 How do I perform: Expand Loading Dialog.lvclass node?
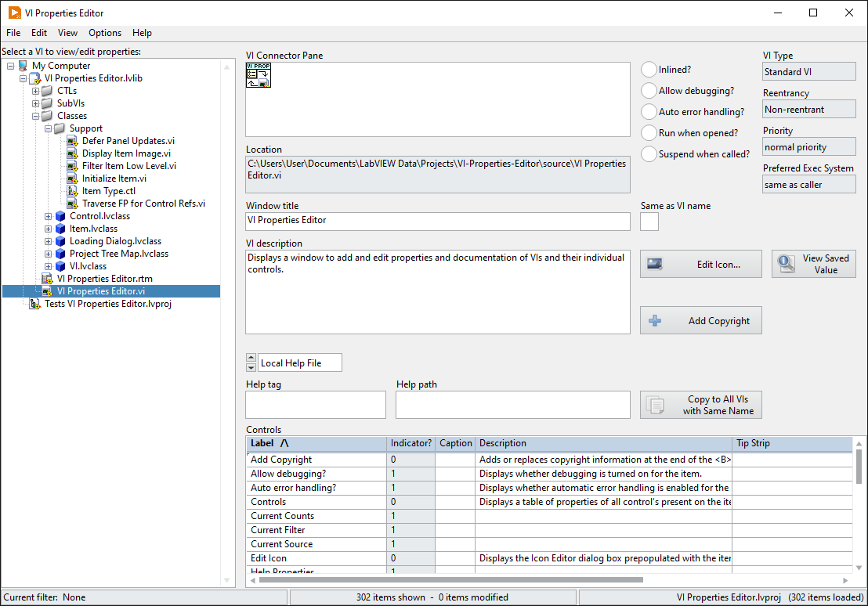coord(48,241)
